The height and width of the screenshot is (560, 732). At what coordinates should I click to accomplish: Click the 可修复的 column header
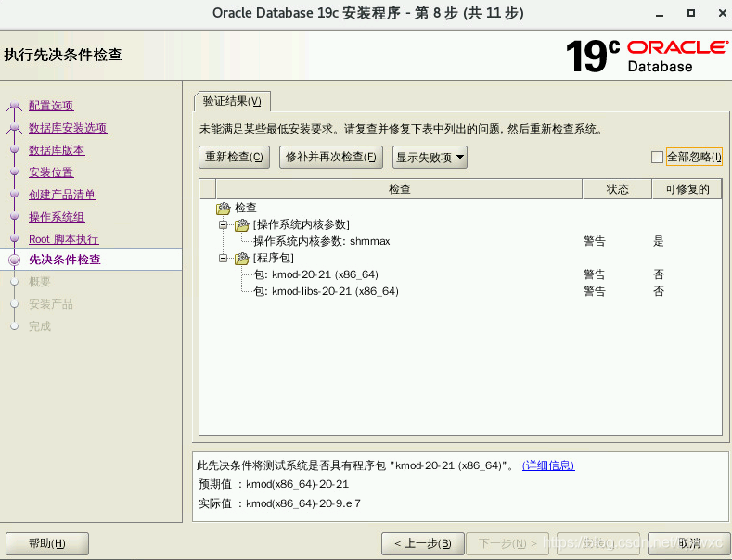point(687,189)
